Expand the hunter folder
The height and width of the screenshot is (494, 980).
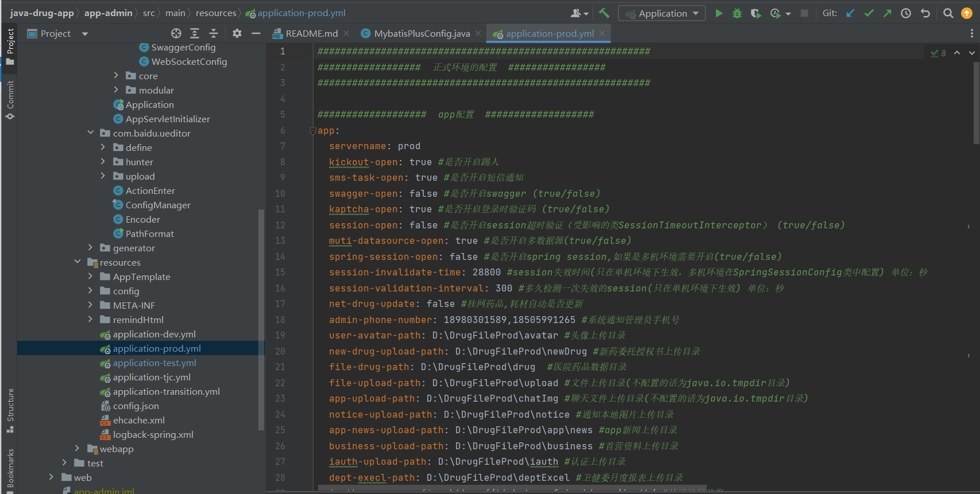click(x=103, y=161)
